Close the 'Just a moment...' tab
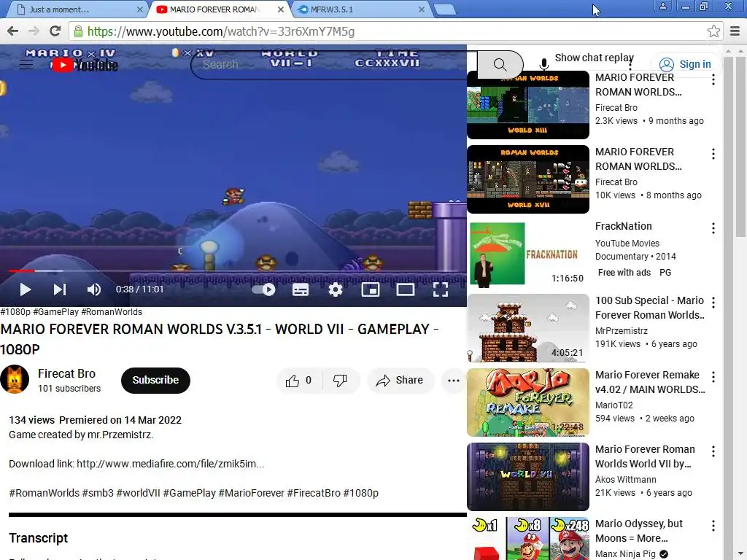Viewport: 747px width, 560px height. tap(139, 9)
